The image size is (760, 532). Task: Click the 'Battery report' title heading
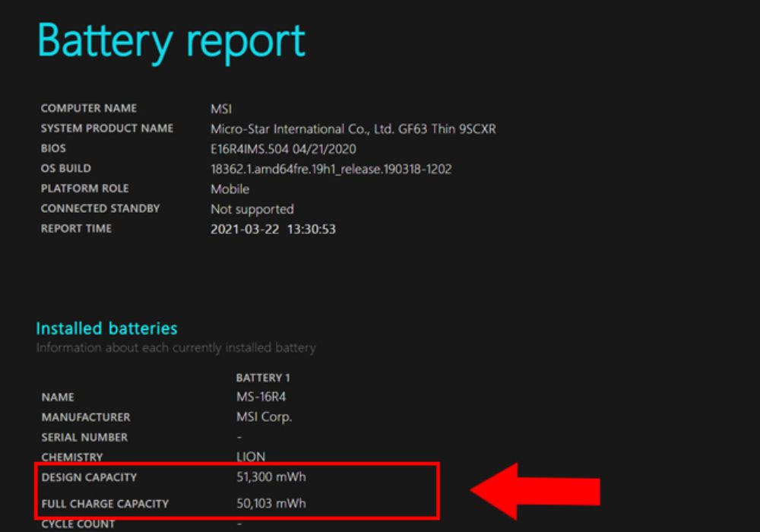(171, 42)
